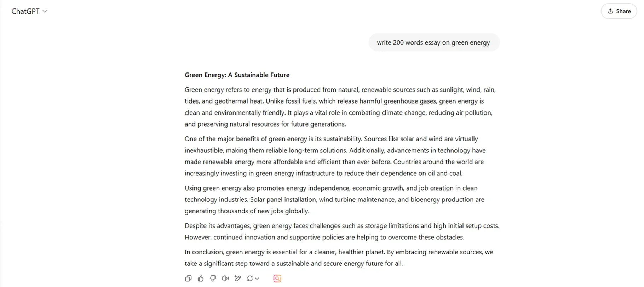Image resolution: width=644 pixels, height=287 pixels.
Task: Play the response with Read Aloud
Action: 225,279
